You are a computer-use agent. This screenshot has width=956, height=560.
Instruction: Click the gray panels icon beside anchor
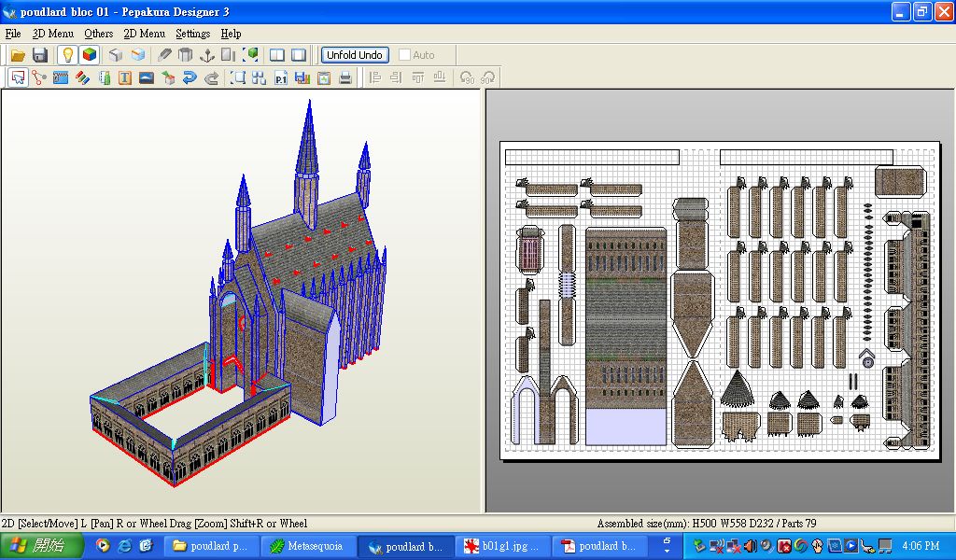228,55
